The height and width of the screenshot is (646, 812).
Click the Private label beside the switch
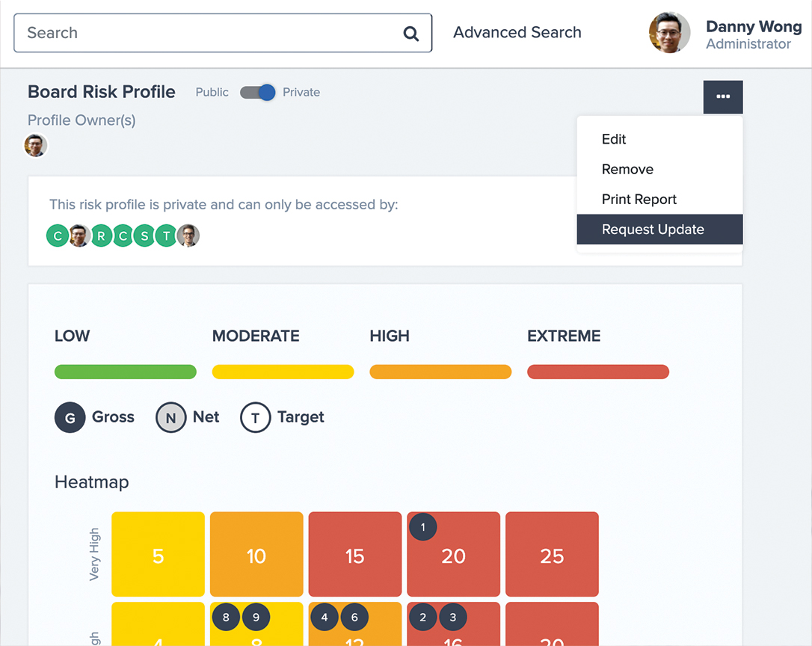point(301,92)
